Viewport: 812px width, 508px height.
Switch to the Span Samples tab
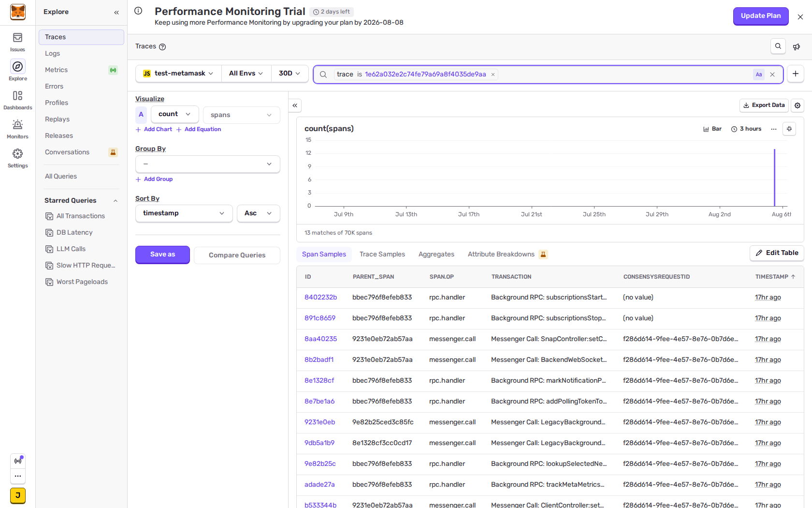pyautogui.click(x=324, y=254)
